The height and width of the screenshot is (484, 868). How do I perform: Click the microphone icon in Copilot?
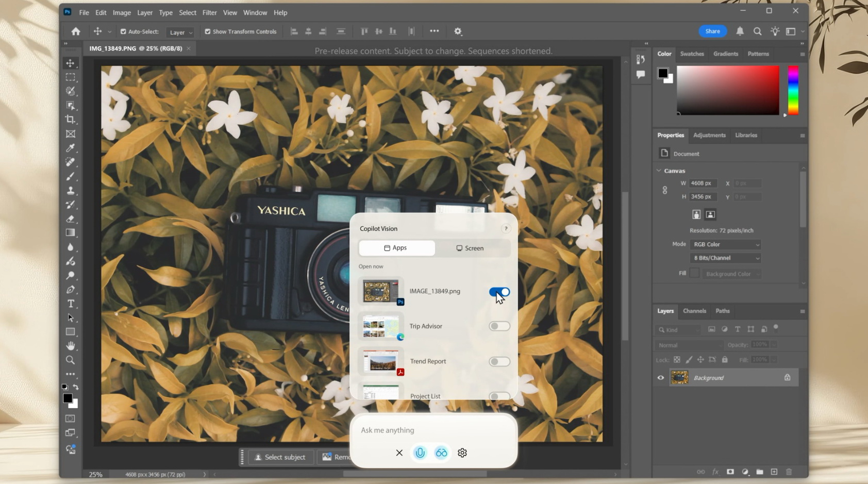[420, 453]
